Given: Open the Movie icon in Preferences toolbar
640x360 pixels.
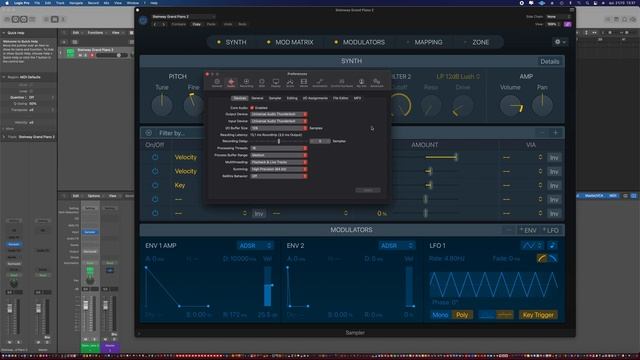Looking at the screenshot, I should pyautogui.click(x=304, y=83).
